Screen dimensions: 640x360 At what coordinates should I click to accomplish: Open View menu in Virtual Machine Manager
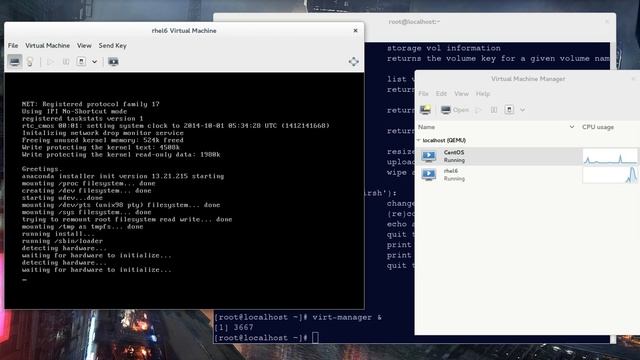[x=462, y=93]
